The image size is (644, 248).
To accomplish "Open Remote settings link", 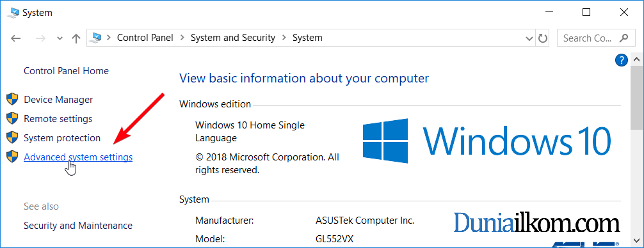I will click(x=58, y=119).
